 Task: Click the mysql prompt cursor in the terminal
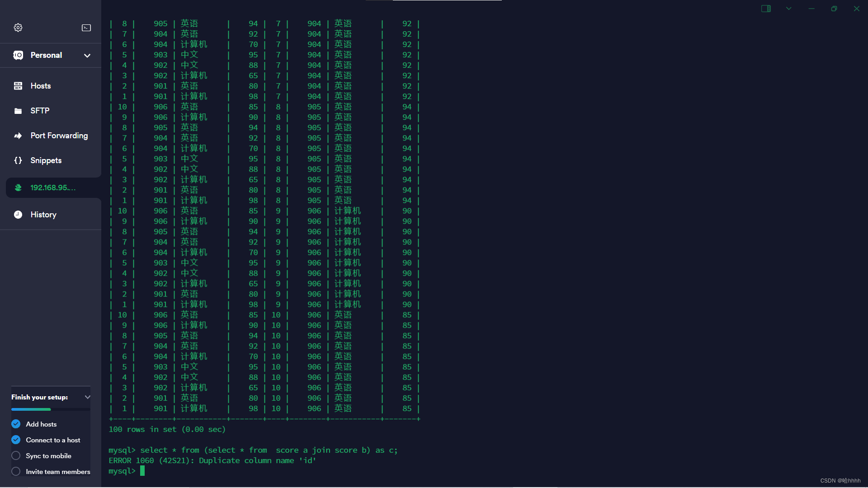click(x=142, y=471)
